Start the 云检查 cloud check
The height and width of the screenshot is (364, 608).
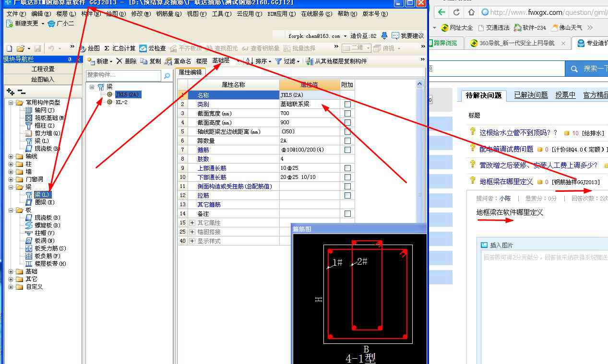pos(153,48)
